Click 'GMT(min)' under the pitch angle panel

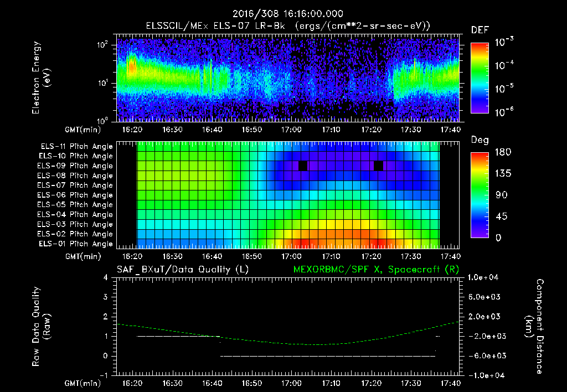pos(83,256)
